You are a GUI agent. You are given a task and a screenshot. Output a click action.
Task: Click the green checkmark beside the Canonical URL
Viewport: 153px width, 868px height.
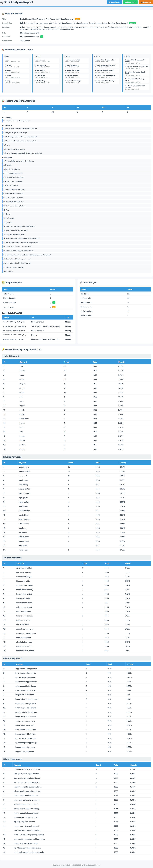[42, 36]
